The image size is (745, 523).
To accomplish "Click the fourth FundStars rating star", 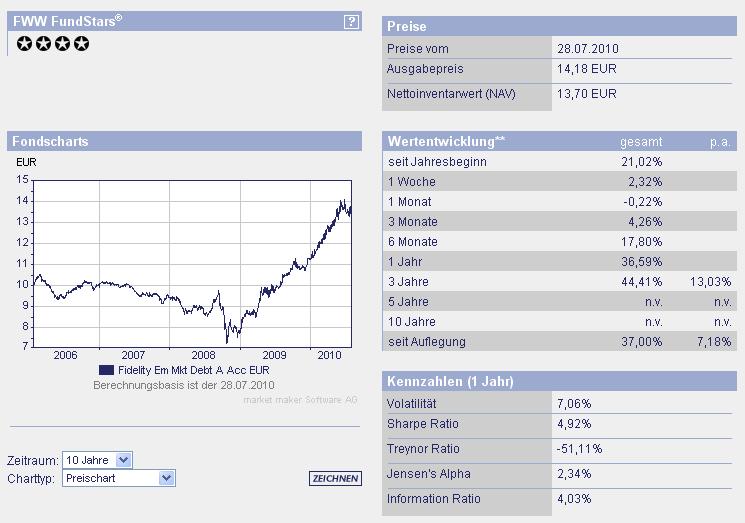I will tap(82, 43).
